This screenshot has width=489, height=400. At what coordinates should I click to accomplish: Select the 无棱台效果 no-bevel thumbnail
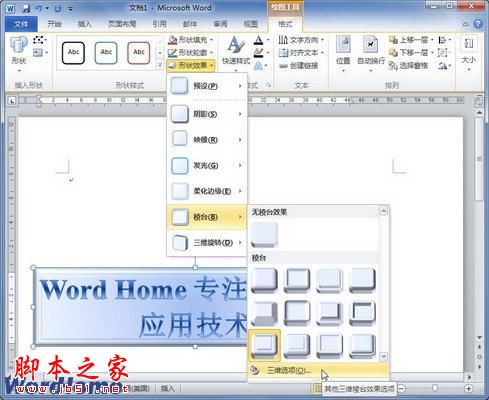click(x=264, y=235)
